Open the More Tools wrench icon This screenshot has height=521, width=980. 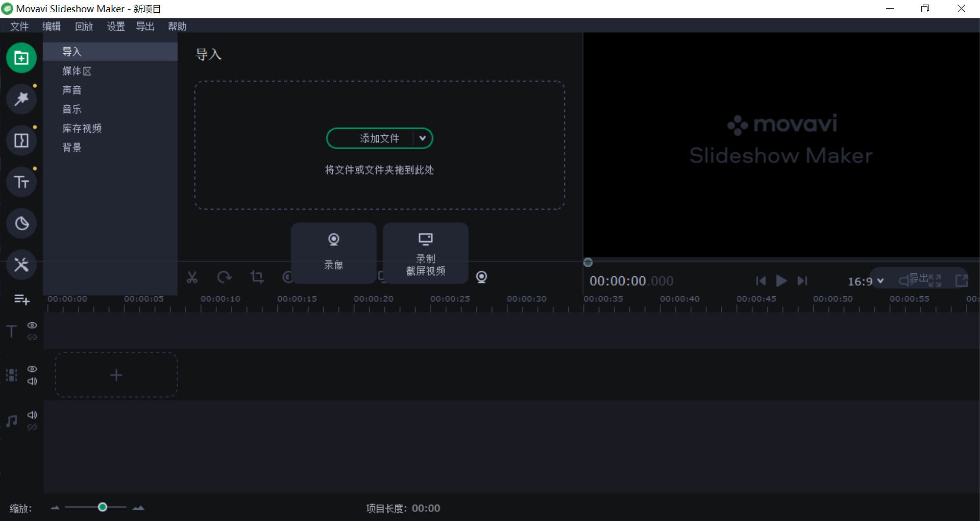coord(21,265)
